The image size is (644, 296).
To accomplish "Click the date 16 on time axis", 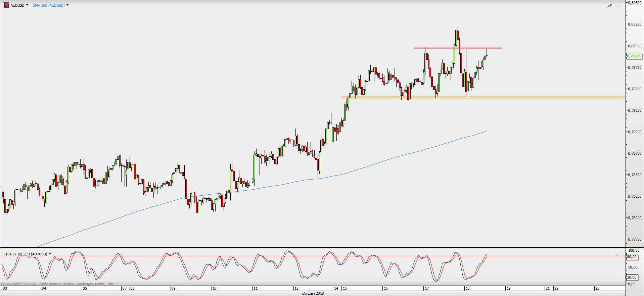I will (385, 288).
